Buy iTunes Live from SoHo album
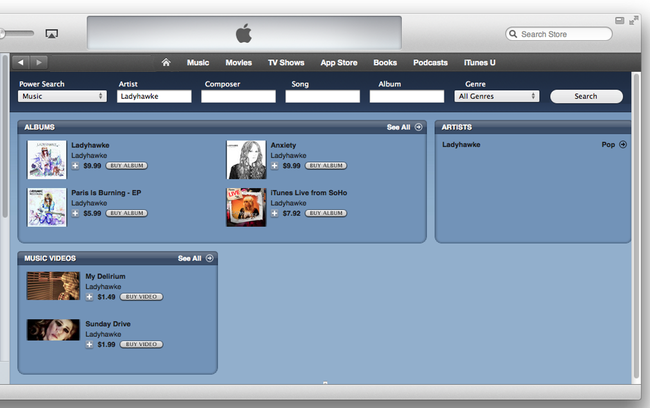The image size is (650, 408). click(326, 214)
